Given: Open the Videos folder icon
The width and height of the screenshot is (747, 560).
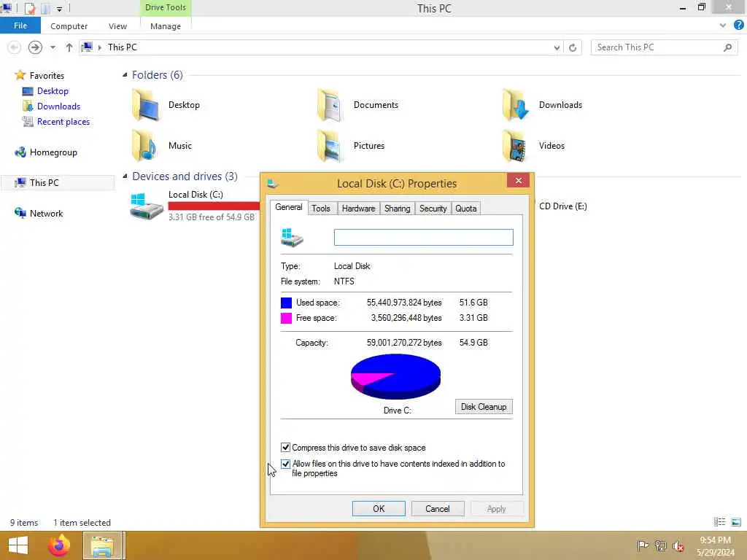Looking at the screenshot, I should click(514, 146).
